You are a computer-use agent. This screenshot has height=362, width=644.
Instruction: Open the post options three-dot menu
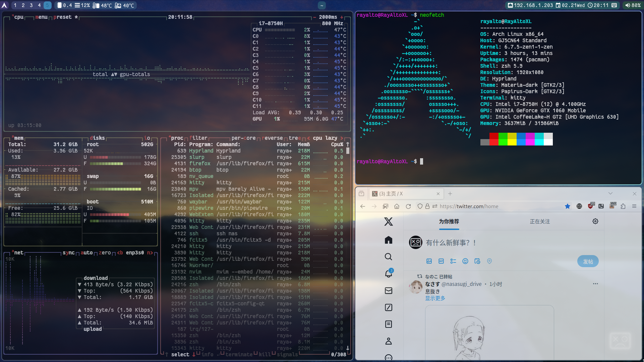[x=595, y=284]
